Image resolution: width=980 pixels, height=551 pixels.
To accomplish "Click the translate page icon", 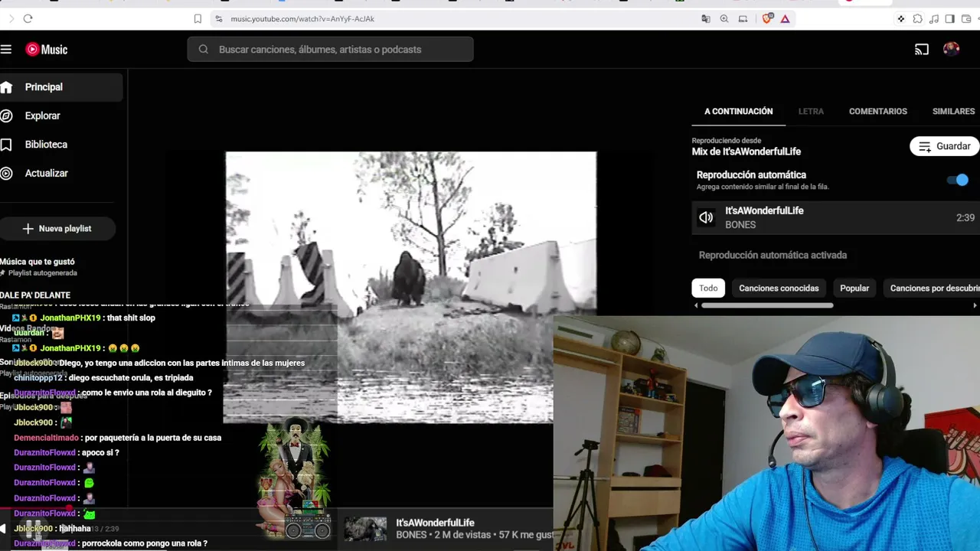I will (x=706, y=18).
